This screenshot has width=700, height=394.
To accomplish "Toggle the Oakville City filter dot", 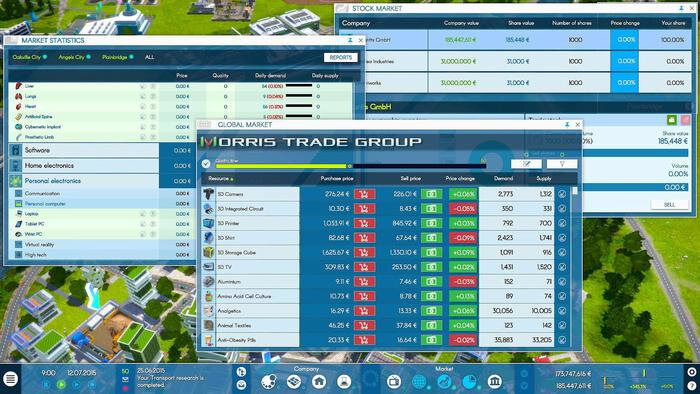I will click(45, 57).
